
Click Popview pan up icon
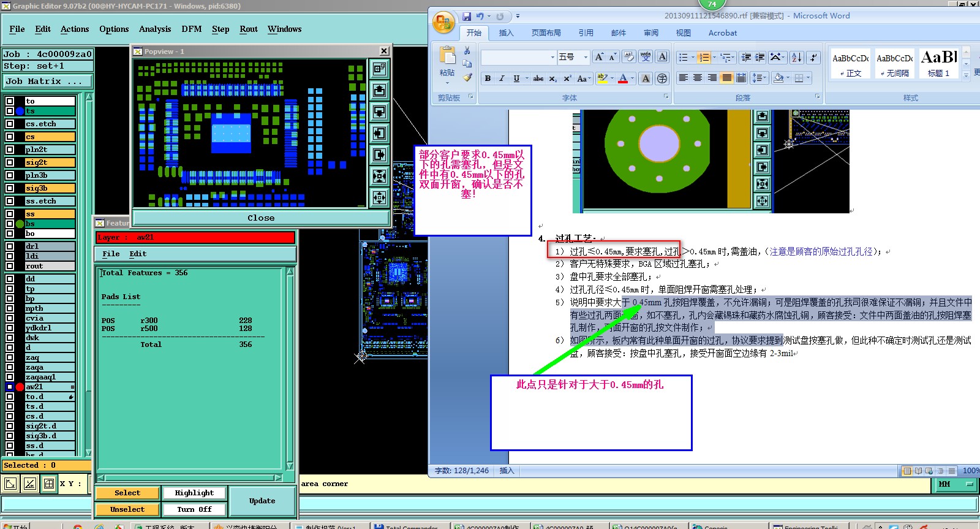[x=379, y=90]
